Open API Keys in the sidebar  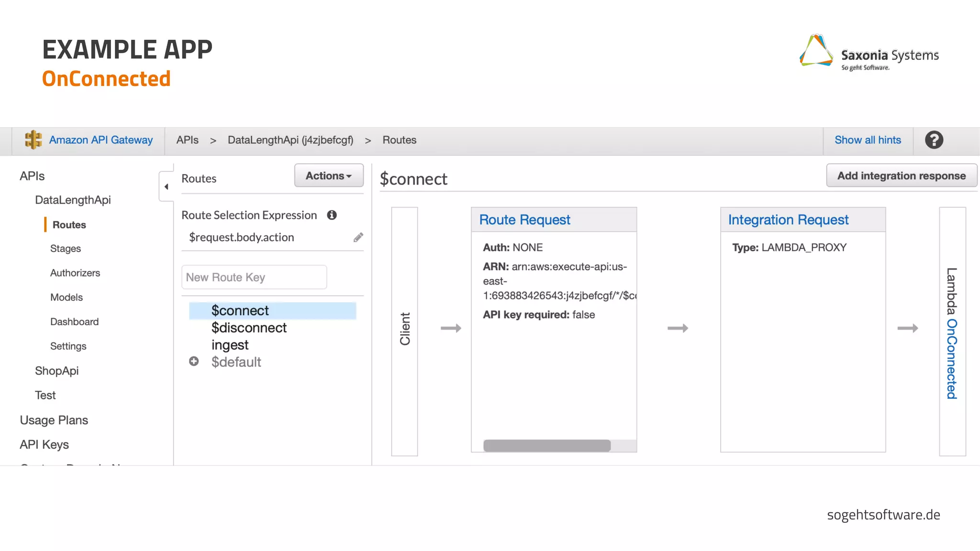tap(44, 445)
